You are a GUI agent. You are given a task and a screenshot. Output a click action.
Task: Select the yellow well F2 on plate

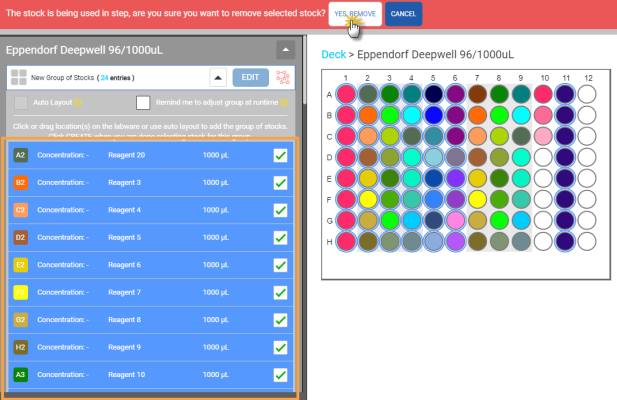tap(368, 199)
